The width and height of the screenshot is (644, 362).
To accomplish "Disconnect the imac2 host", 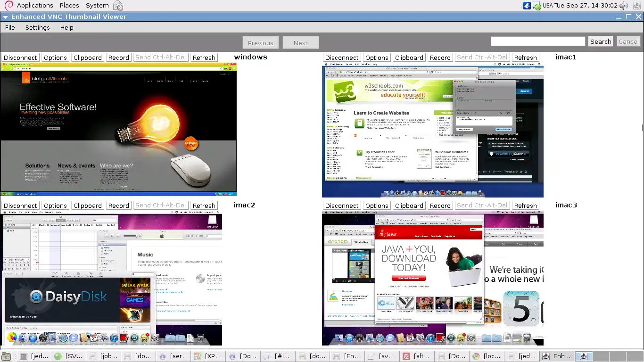I will [20, 206].
